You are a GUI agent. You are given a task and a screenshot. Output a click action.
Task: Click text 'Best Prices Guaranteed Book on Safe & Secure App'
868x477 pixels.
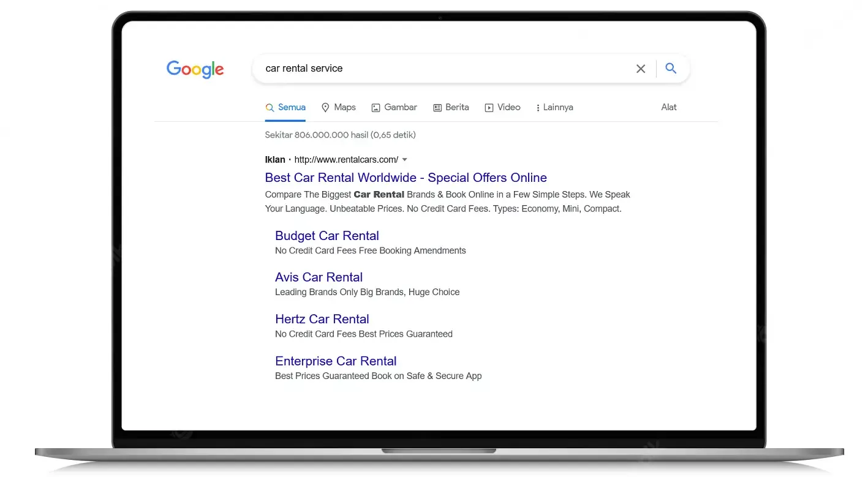(379, 376)
